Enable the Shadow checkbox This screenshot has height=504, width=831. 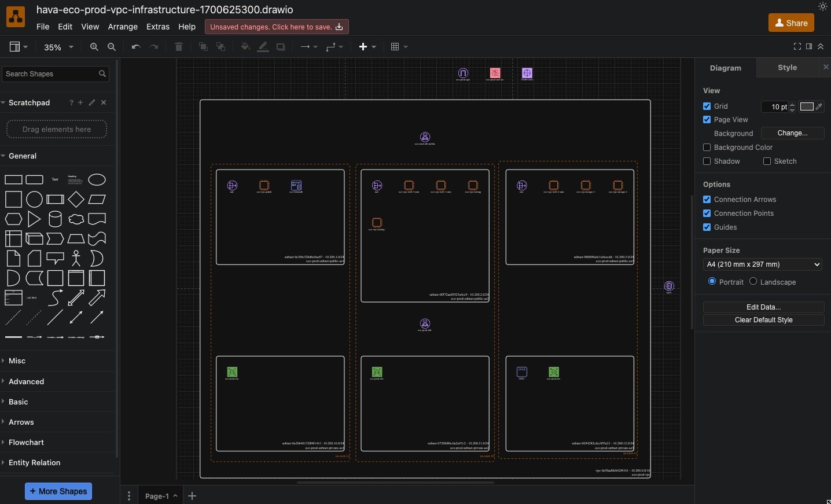pyautogui.click(x=707, y=161)
